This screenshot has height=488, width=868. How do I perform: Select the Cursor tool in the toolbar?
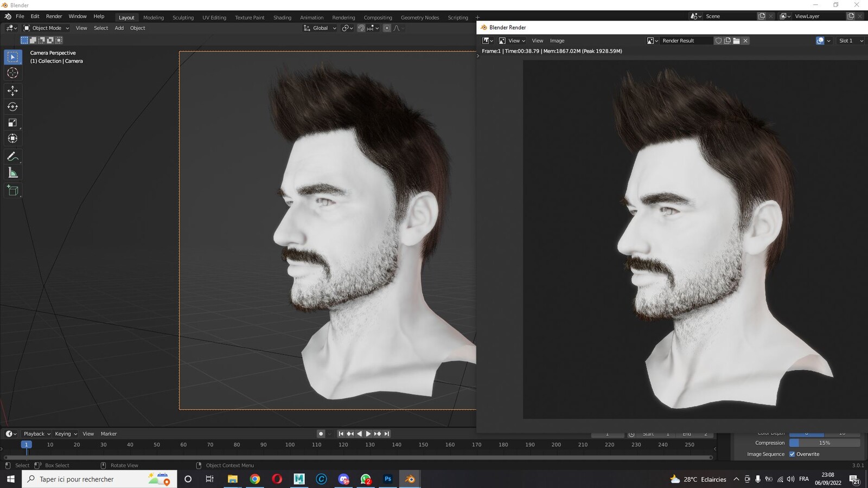tap(12, 73)
